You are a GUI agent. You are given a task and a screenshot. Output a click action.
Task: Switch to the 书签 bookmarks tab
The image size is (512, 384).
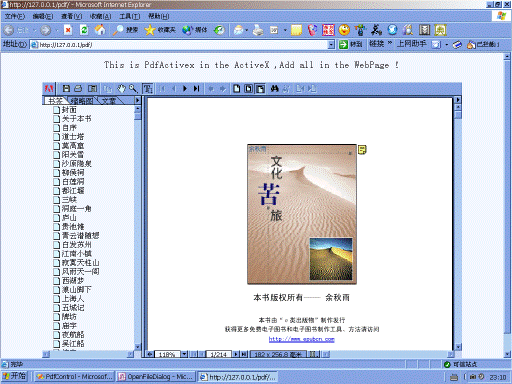[x=55, y=101]
